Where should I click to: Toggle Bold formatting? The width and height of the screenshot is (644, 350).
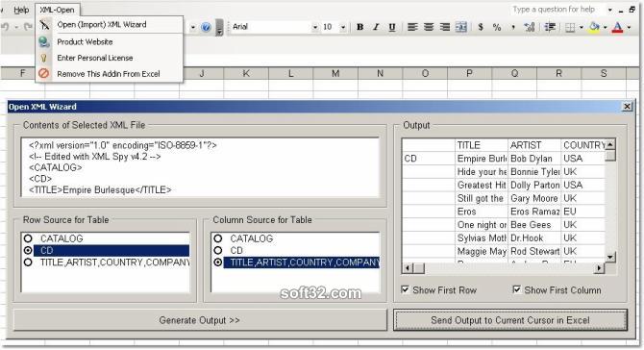point(359,27)
